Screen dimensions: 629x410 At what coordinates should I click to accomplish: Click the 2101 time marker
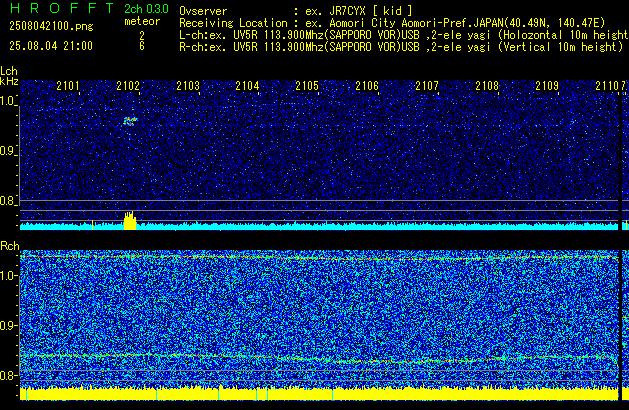tap(68, 86)
